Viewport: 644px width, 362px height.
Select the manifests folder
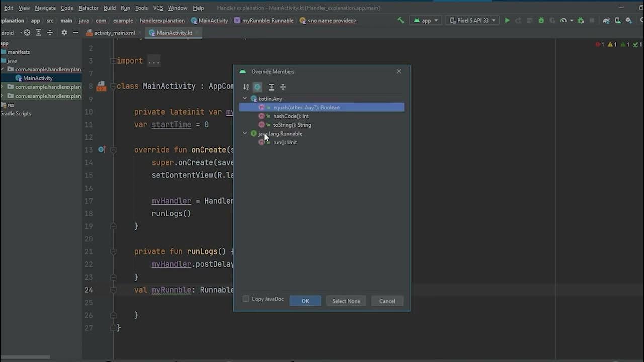[x=18, y=52]
